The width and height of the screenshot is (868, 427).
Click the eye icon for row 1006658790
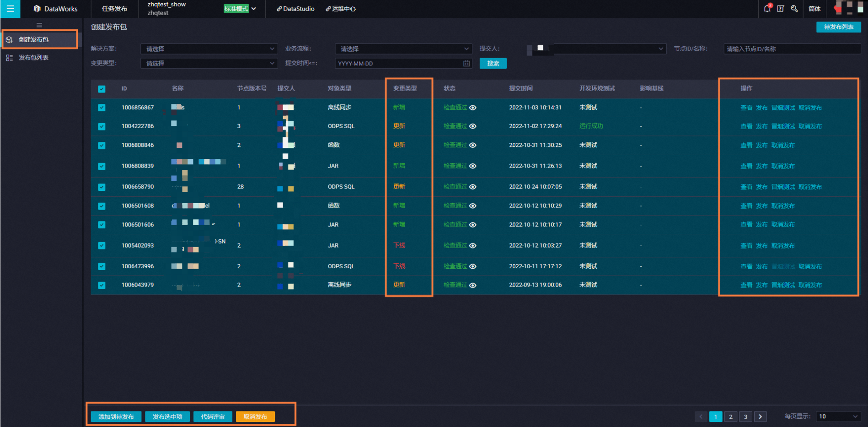click(x=473, y=187)
